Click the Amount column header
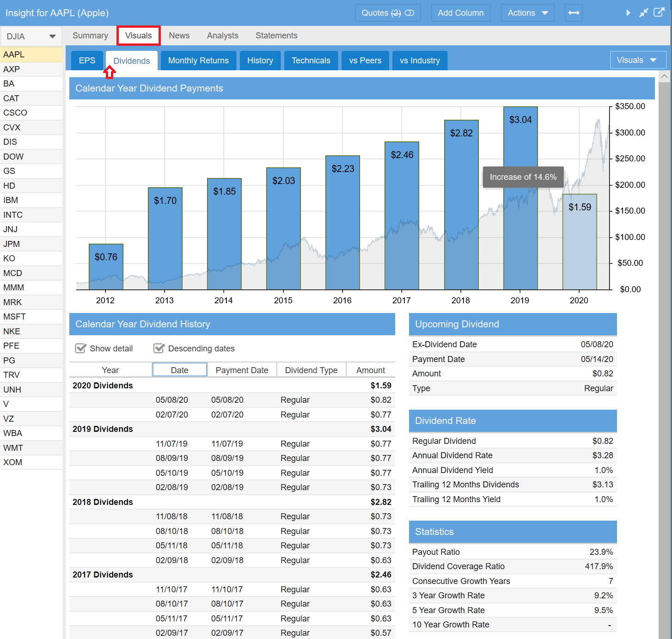Viewport: 672px width, 639px height. (x=371, y=370)
